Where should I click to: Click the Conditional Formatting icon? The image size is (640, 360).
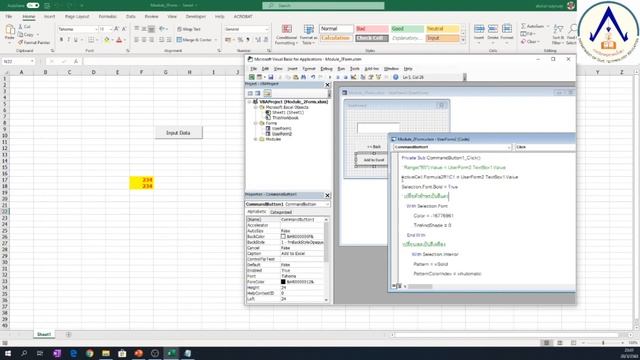[286, 34]
